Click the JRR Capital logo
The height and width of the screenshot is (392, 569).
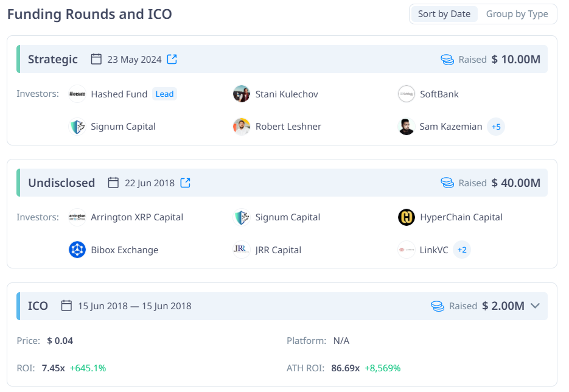(242, 250)
